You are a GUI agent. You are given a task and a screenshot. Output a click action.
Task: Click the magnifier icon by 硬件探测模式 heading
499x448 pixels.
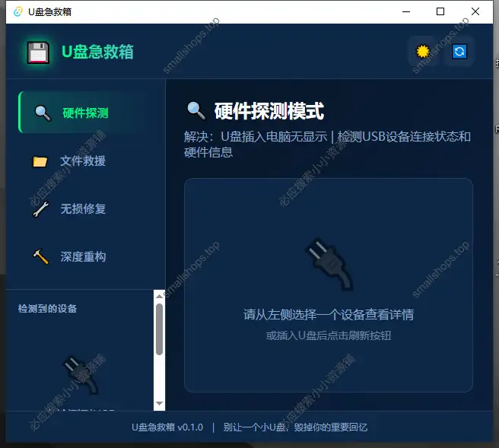click(x=196, y=111)
